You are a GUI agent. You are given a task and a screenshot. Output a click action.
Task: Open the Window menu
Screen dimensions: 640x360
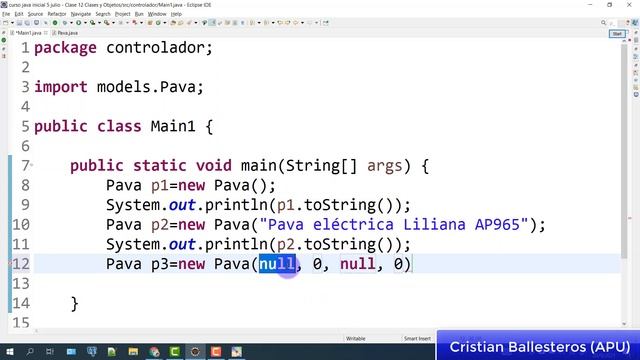(x=157, y=14)
